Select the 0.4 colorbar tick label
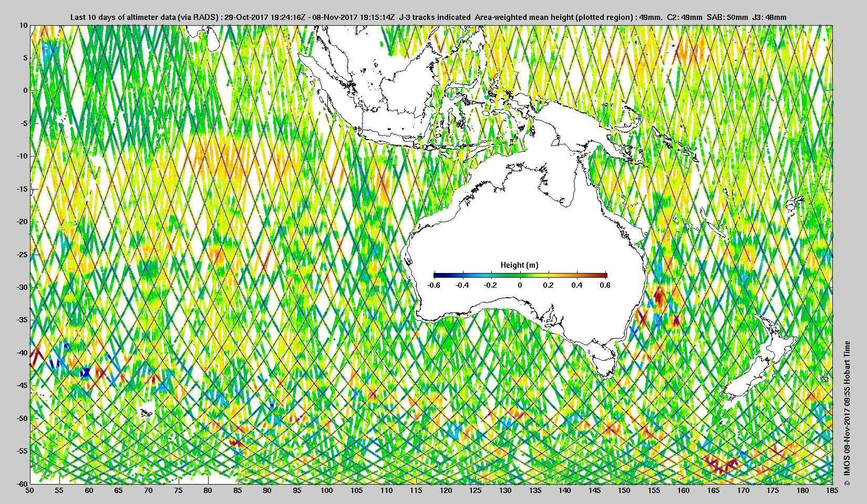The image size is (867, 504). click(x=577, y=285)
